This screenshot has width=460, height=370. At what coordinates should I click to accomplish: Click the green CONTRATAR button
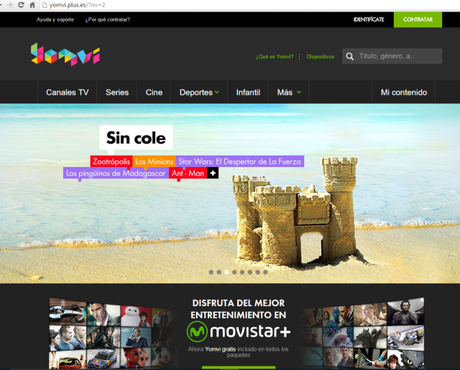coord(418,20)
